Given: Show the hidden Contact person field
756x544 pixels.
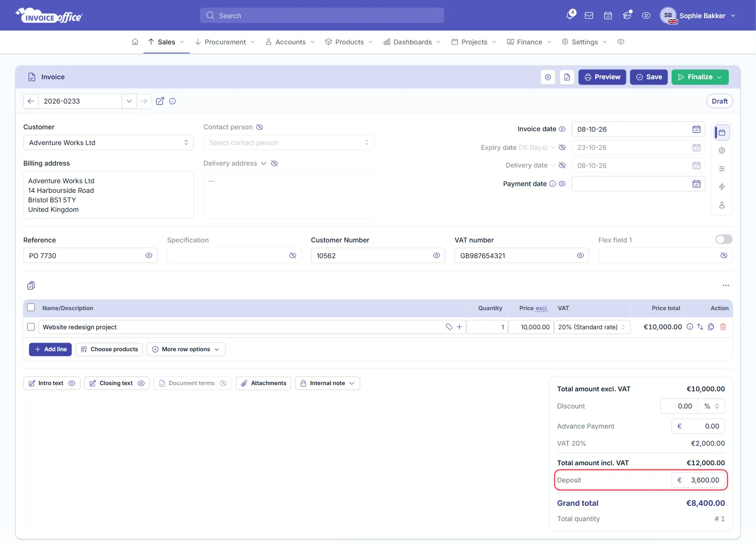Looking at the screenshot, I should [259, 127].
